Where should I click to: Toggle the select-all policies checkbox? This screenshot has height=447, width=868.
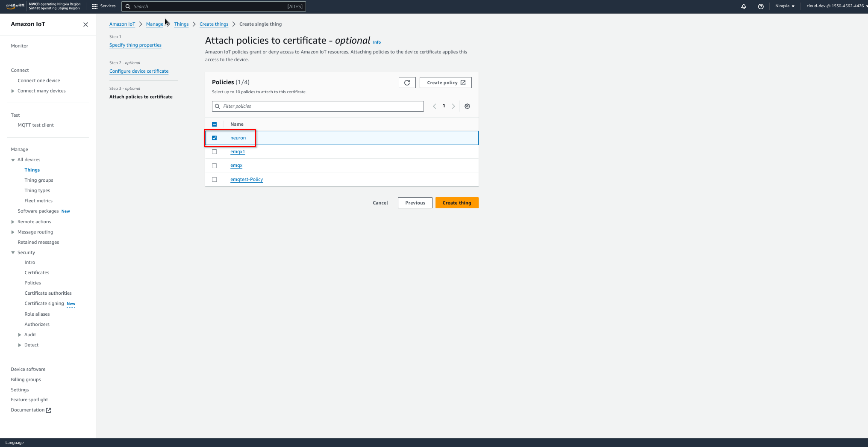pos(214,124)
